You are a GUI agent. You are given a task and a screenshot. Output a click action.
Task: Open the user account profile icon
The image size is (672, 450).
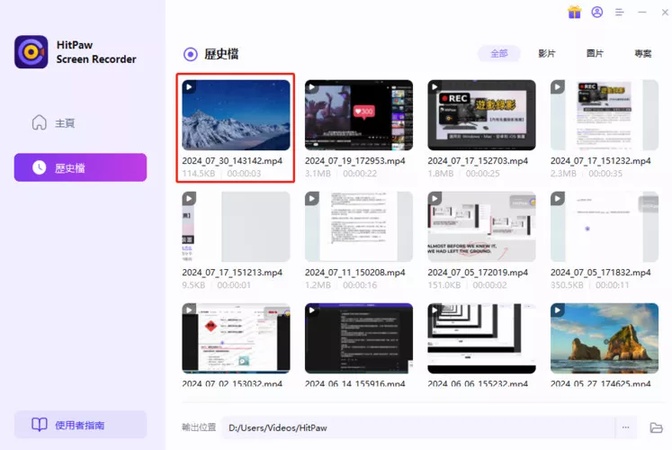[597, 12]
